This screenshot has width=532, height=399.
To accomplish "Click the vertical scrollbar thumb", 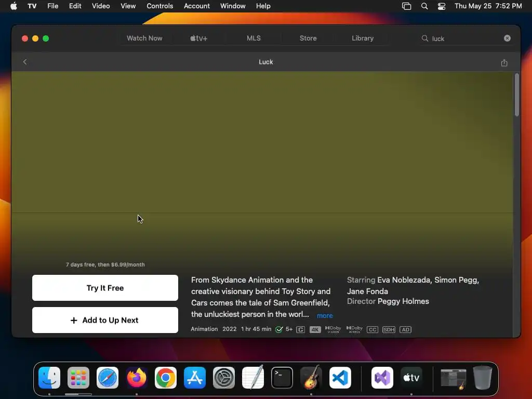I will [517, 95].
